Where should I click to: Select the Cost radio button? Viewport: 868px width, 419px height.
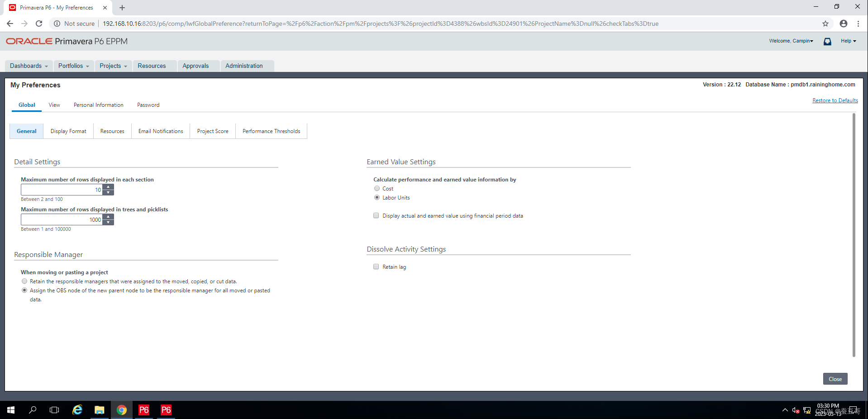click(x=376, y=188)
